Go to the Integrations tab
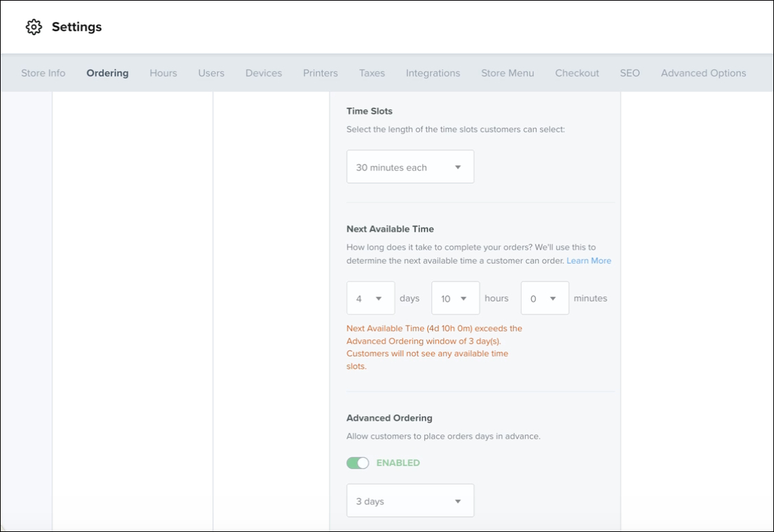This screenshot has height=532, width=774. click(x=433, y=73)
